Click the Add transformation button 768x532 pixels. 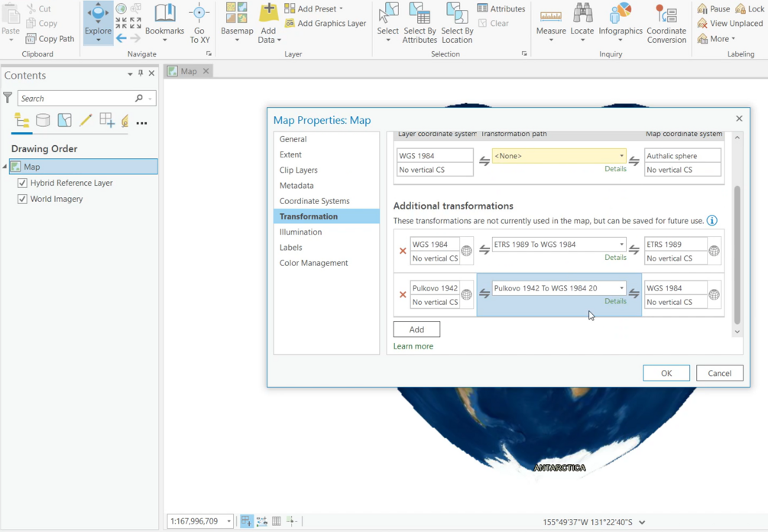click(x=416, y=329)
